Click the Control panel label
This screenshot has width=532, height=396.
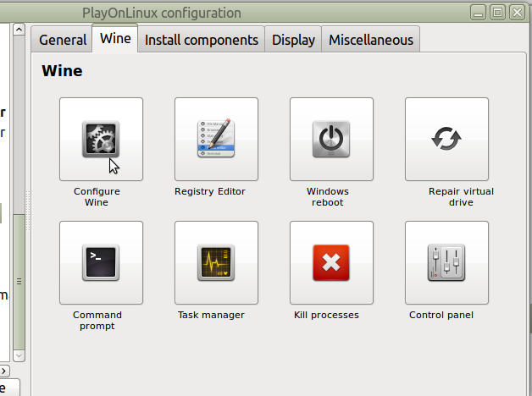441,315
